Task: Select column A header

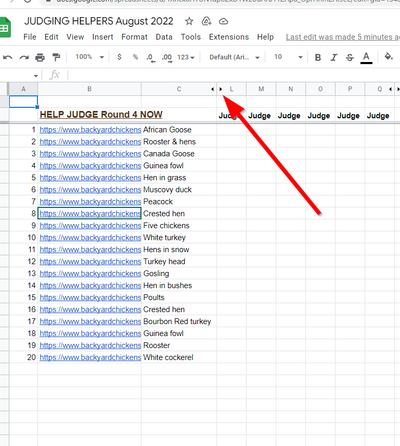Action: (23, 89)
